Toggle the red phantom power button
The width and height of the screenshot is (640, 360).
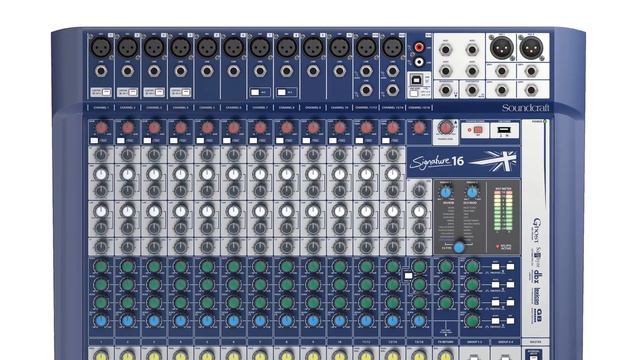pos(478,130)
